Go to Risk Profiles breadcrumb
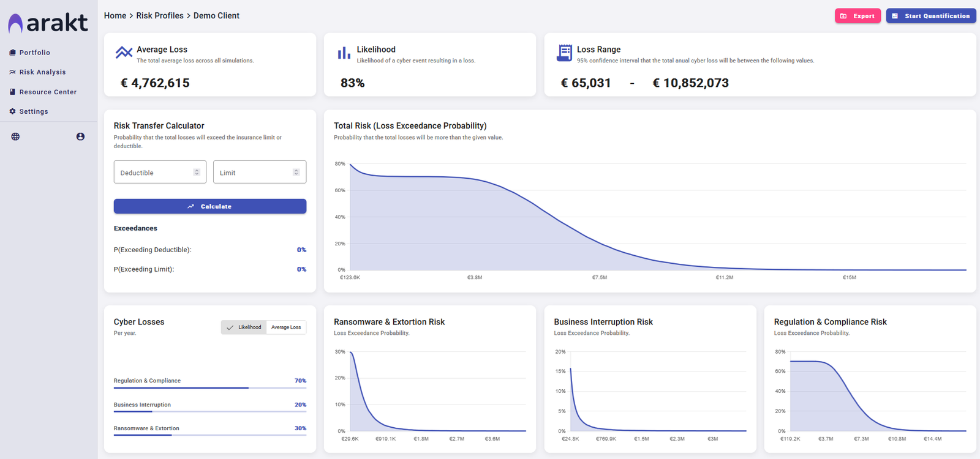The image size is (980, 459). coord(159,16)
